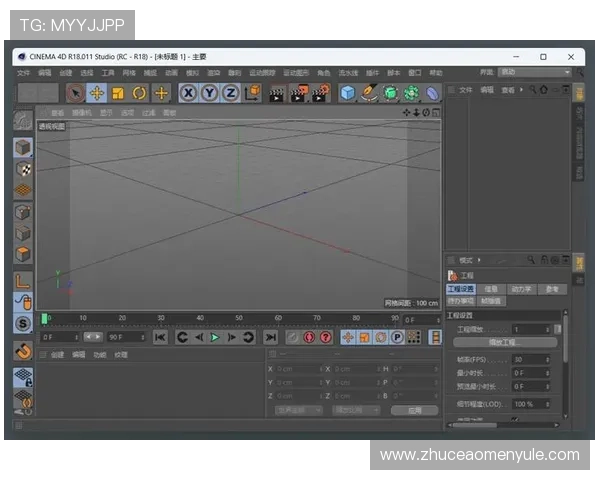The image size is (600, 480).
Task: Toggle the Y axis lock
Action: point(209,93)
